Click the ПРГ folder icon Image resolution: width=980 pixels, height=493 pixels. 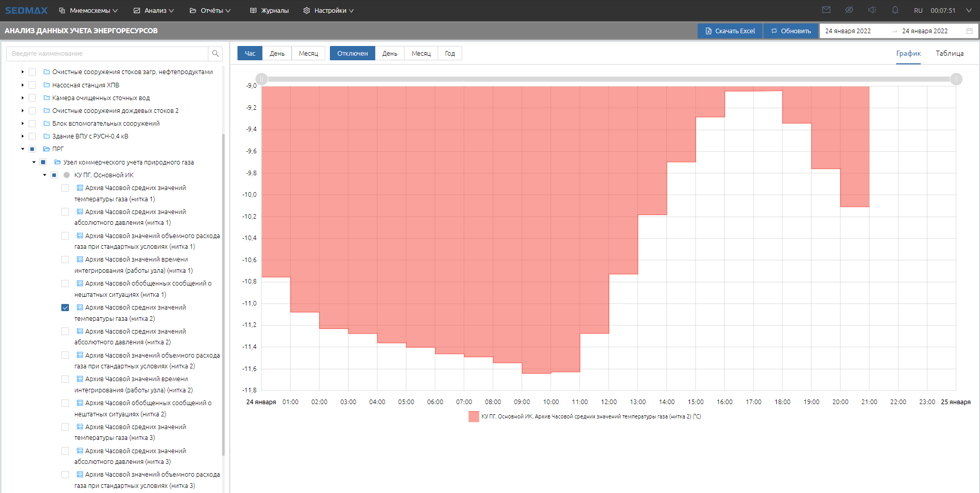[46, 149]
